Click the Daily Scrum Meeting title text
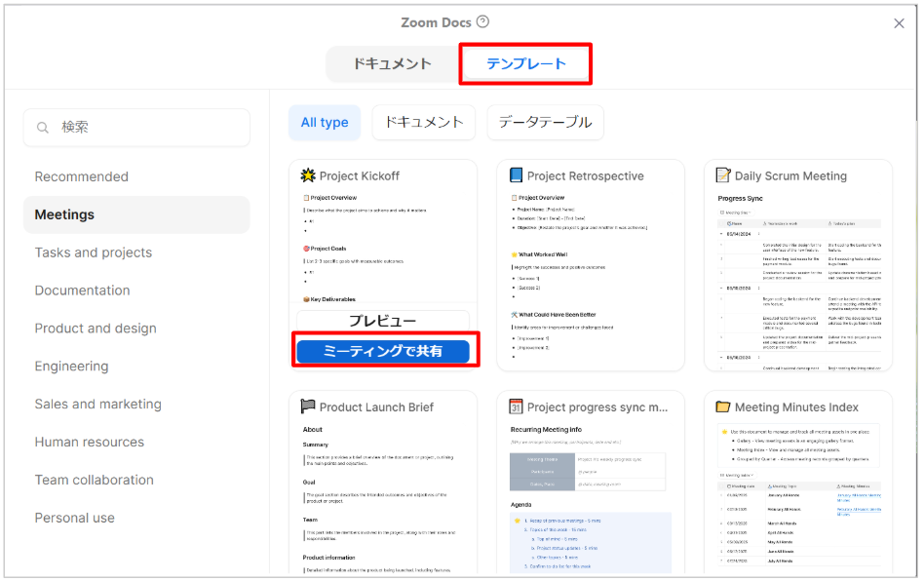This screenshot has width=924, height=581. tap(790, 175)
